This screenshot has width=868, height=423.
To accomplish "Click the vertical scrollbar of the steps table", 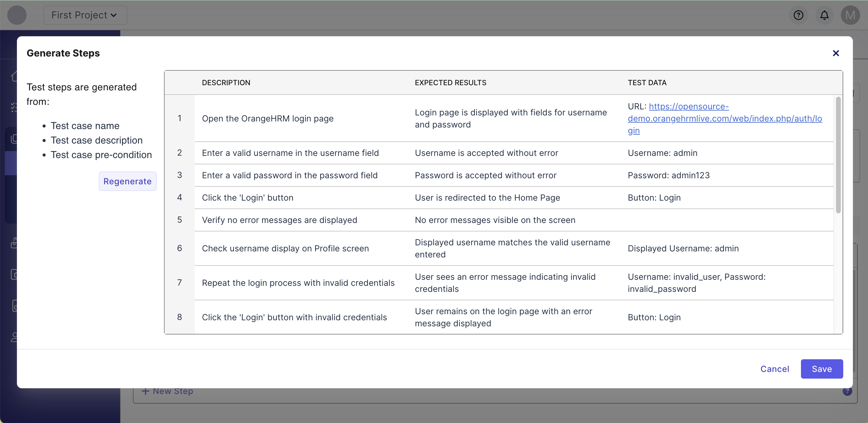I will click(838, 155).
